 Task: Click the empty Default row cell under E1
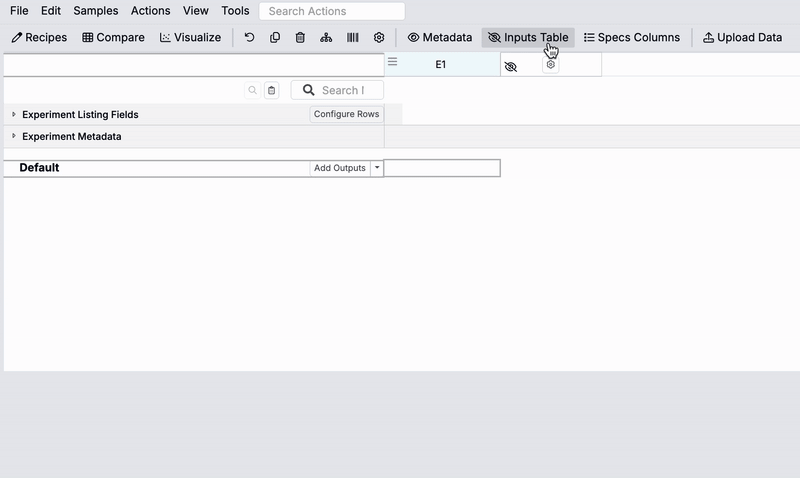click(x=442, y=168)
